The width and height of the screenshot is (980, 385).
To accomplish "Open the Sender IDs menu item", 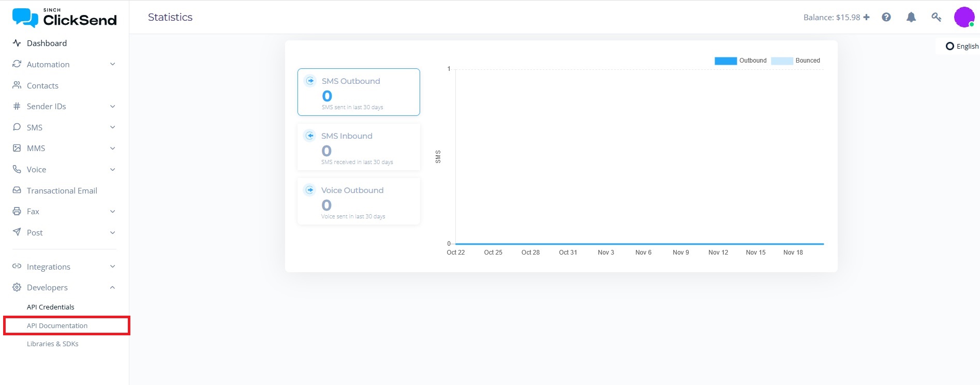I will (47, 106).
